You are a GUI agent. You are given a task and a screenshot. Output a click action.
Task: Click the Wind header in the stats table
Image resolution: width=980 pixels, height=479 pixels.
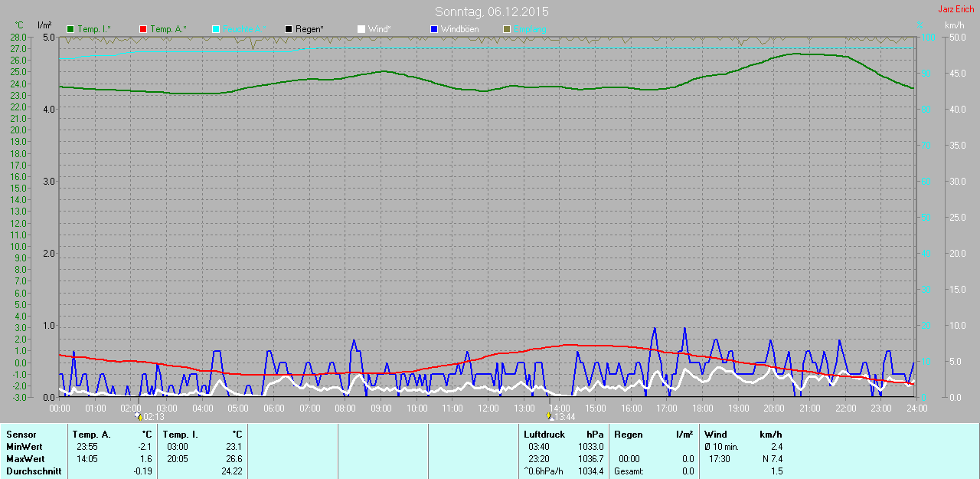coord(716,435)
